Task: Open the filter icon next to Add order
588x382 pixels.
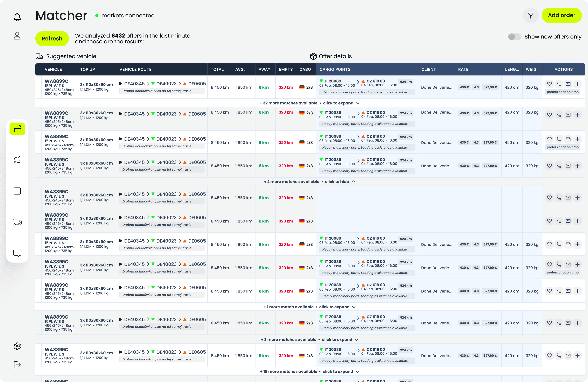Action: 531,15
